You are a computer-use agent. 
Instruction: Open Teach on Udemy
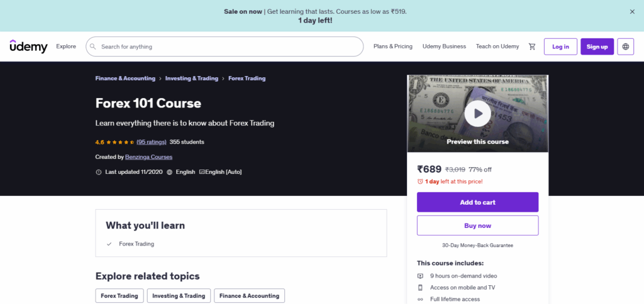pos(497,46)
